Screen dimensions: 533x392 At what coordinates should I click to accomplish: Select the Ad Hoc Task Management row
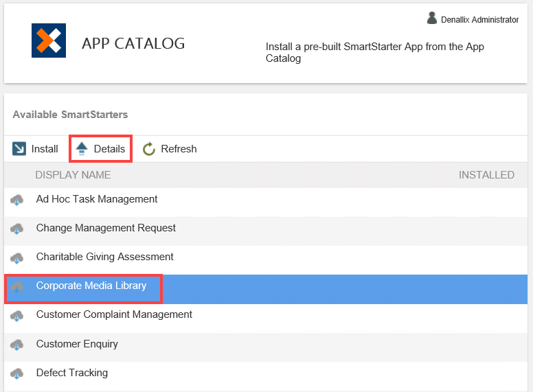click(97, 199)
